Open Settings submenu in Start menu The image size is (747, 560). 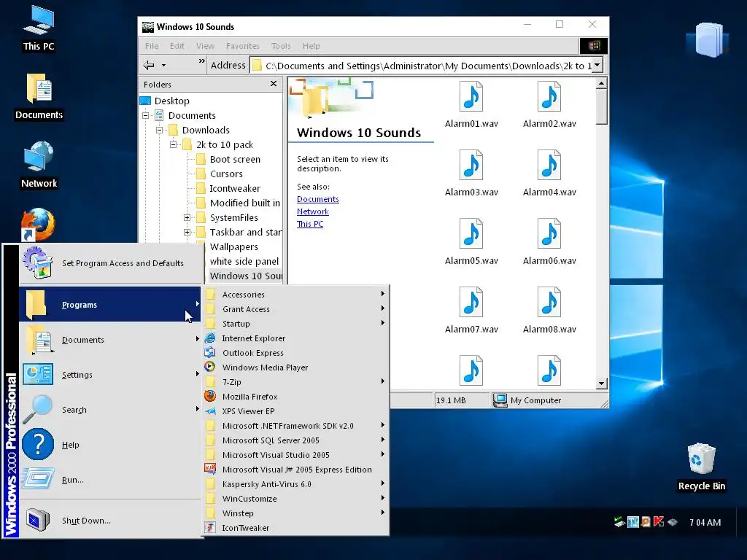pyautogui.click(x=111, y=375)
